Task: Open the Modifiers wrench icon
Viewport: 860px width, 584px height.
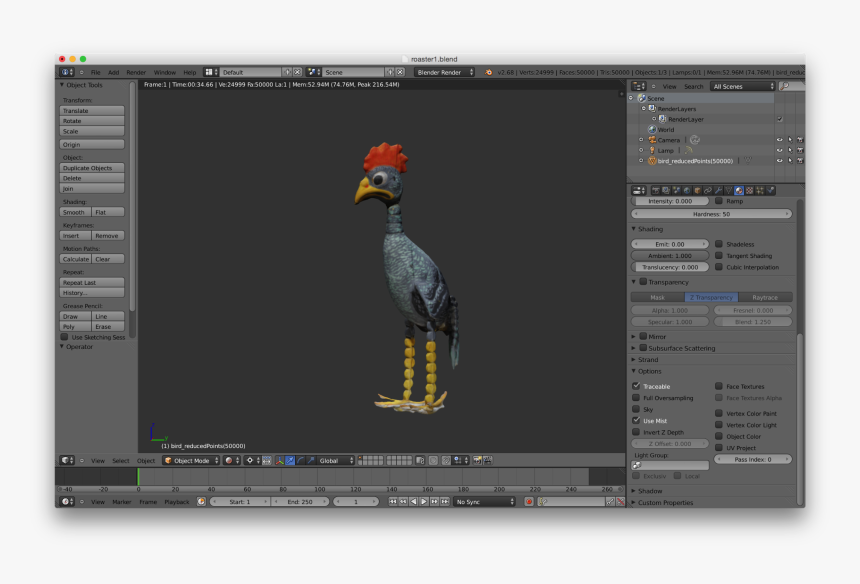Action: pos(718,189)
